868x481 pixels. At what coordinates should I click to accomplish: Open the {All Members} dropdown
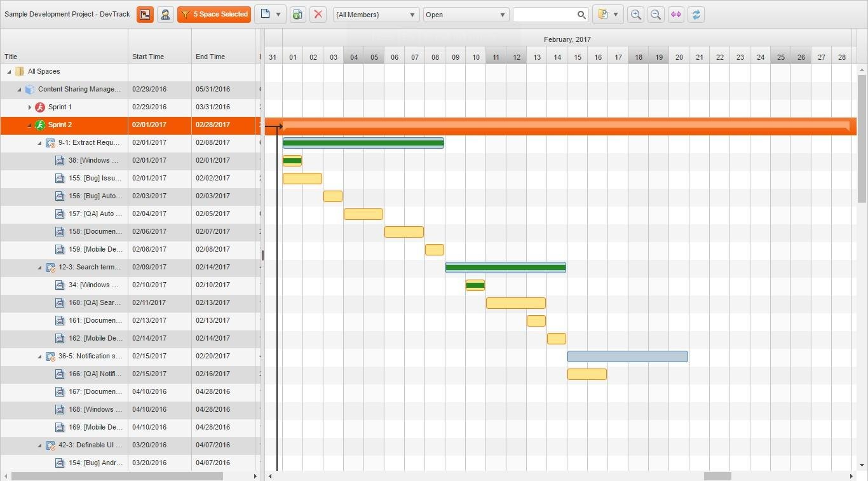tap(376, 15)
